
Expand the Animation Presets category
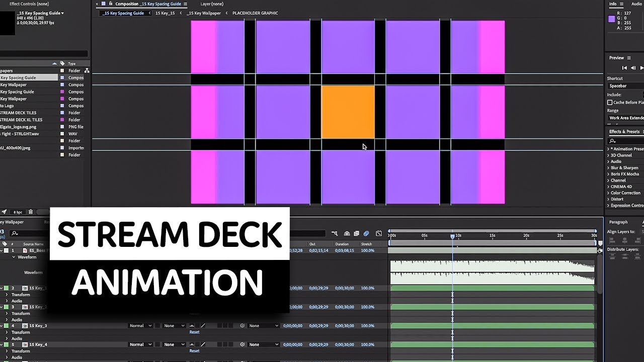pos(609,149)
